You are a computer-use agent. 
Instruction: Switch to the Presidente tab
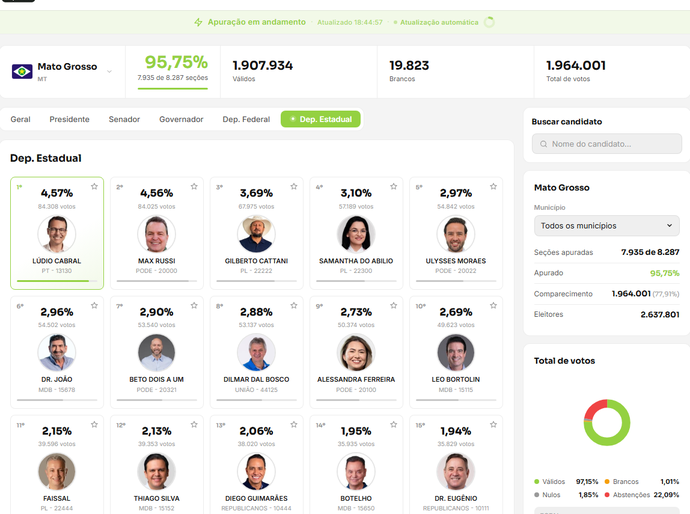[70, 119]
